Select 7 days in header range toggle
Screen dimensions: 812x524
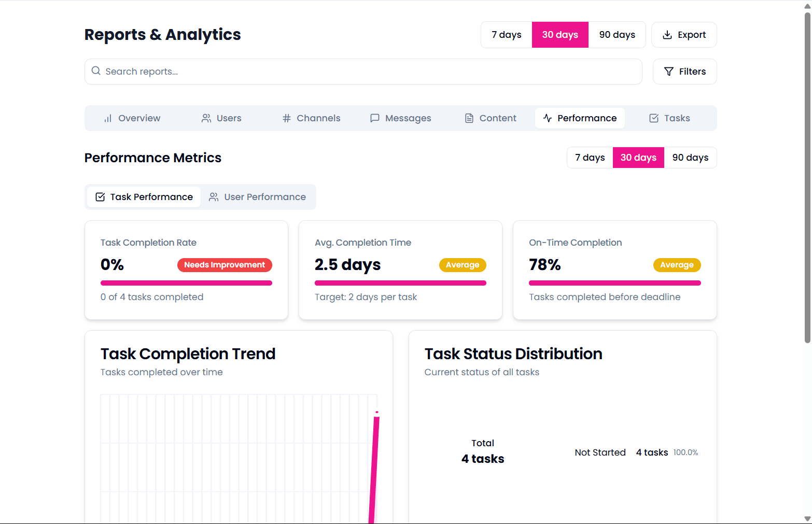pyautogui.click(x=507, y=35)
